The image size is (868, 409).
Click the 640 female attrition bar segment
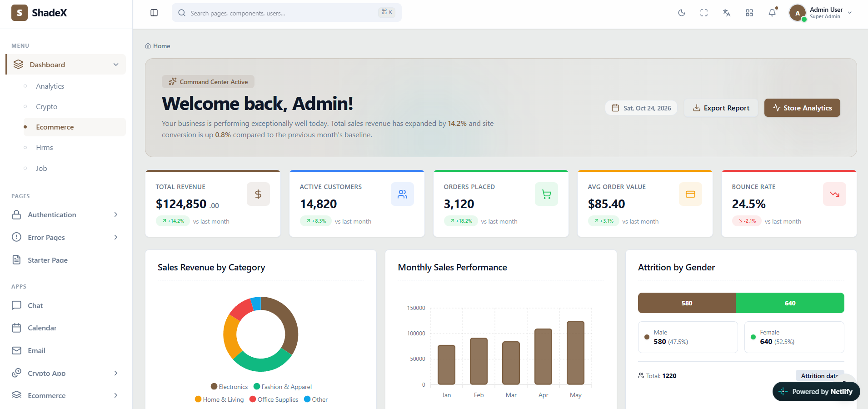[790, 303]
